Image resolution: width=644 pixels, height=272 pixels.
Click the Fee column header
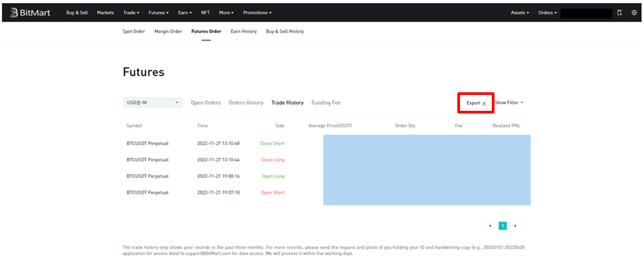(x=459, y=126)
